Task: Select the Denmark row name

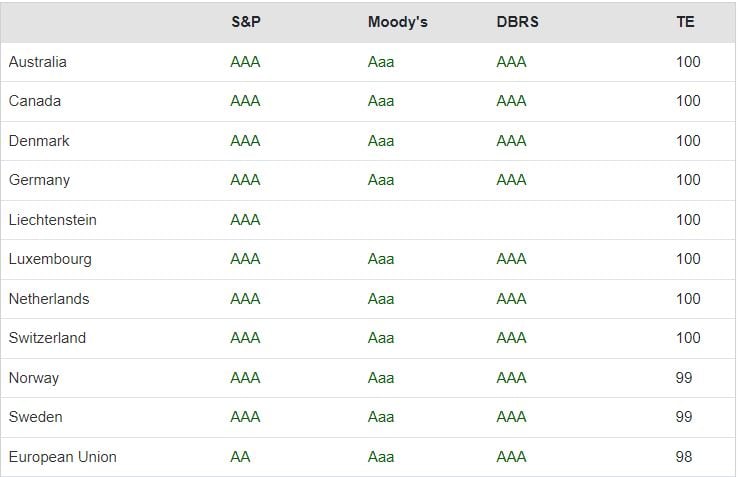Action: coord(39,141)
